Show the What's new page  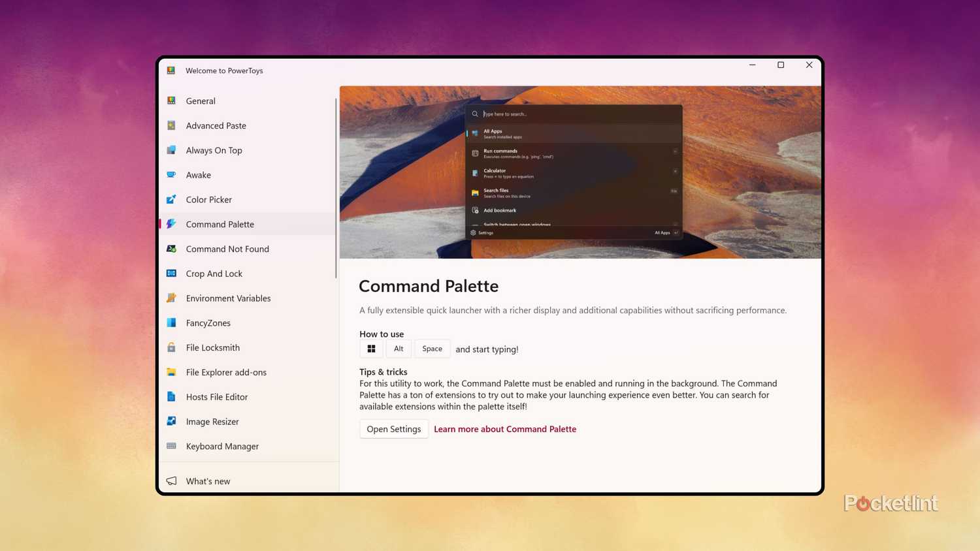(x=248, y=481)
